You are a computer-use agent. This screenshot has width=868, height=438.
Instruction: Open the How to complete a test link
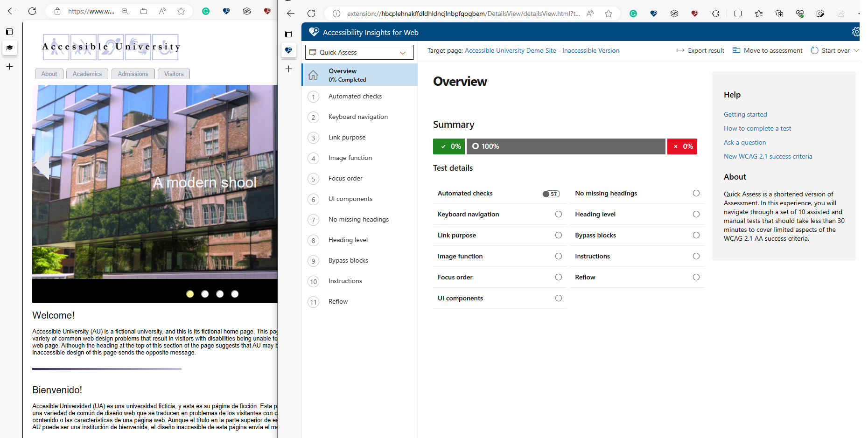[757, 128]
